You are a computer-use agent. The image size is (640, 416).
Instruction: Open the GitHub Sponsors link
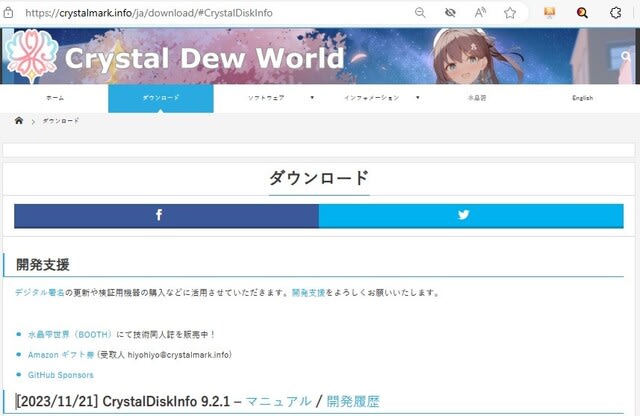[60, 375]
